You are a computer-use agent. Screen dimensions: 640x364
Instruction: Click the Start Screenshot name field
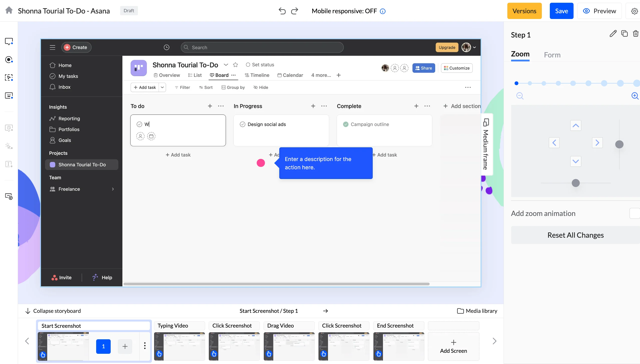point(94,326)
